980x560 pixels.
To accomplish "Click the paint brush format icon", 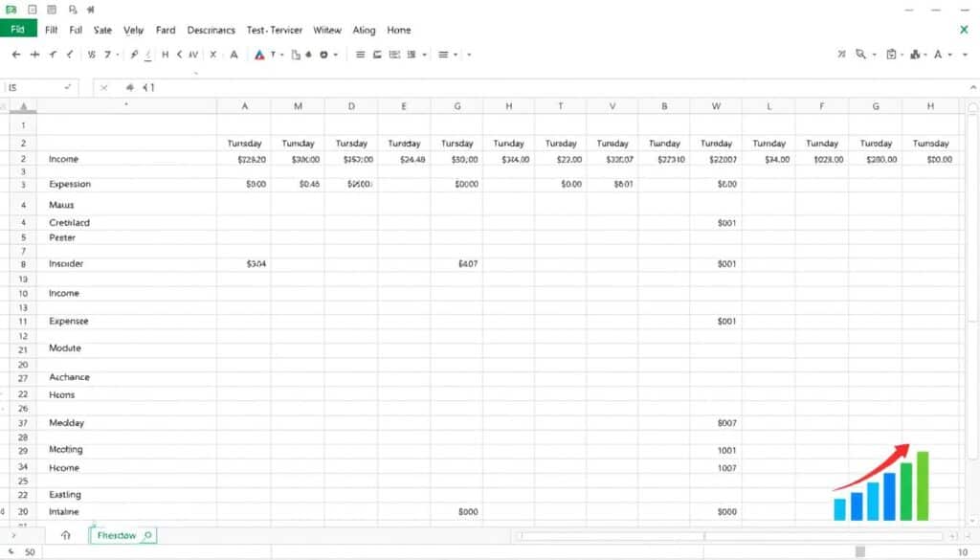I will [134, 55].
